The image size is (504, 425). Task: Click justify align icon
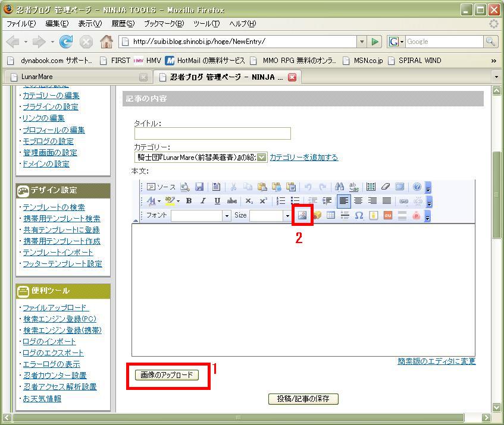pyautogui.click(x=387, y=201)
